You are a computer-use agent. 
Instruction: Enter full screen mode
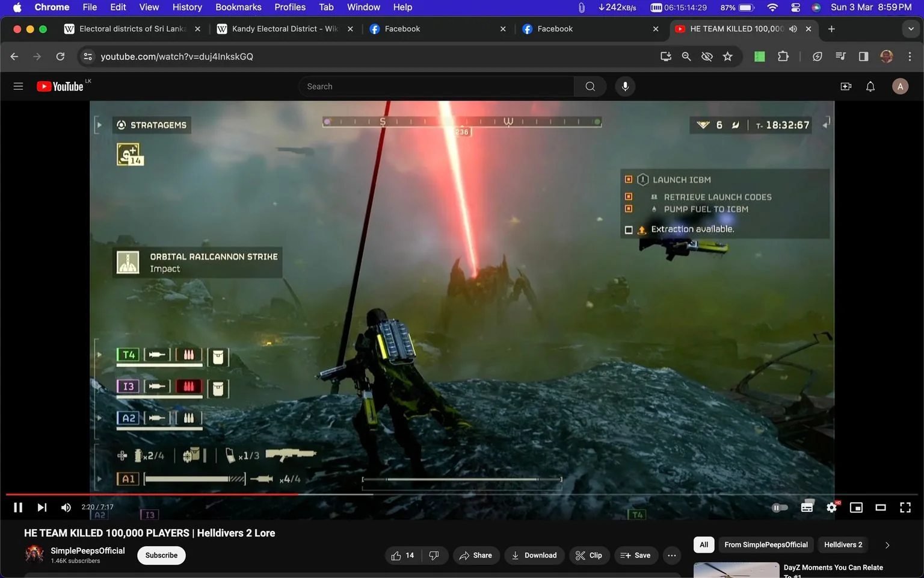[x=905, y=508]
